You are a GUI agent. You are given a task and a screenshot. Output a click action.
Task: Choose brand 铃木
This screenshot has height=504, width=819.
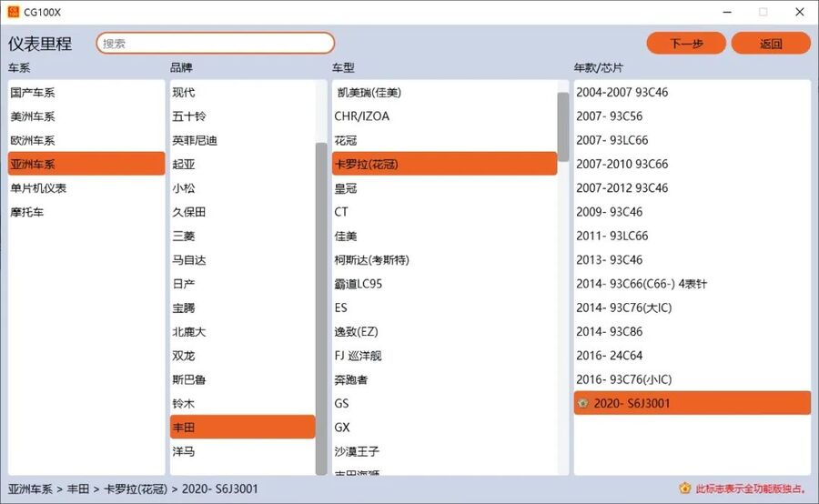242,403
